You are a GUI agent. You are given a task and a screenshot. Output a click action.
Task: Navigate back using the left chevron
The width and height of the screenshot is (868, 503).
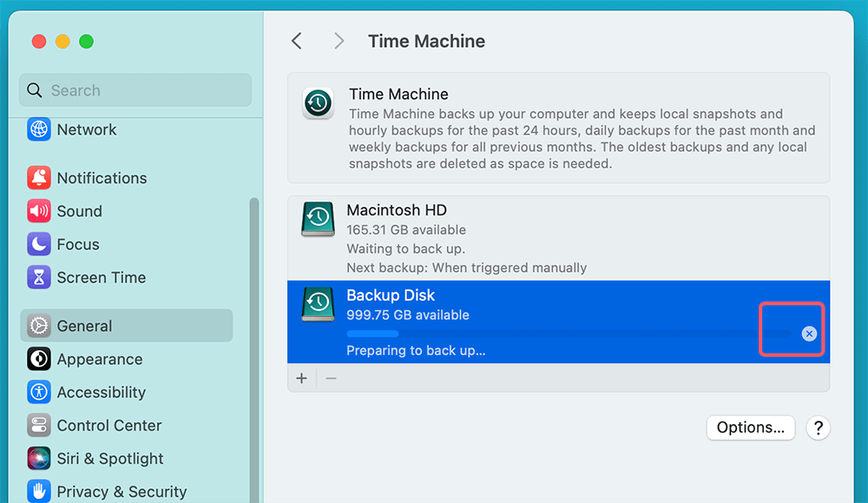(x=296, y=41)
